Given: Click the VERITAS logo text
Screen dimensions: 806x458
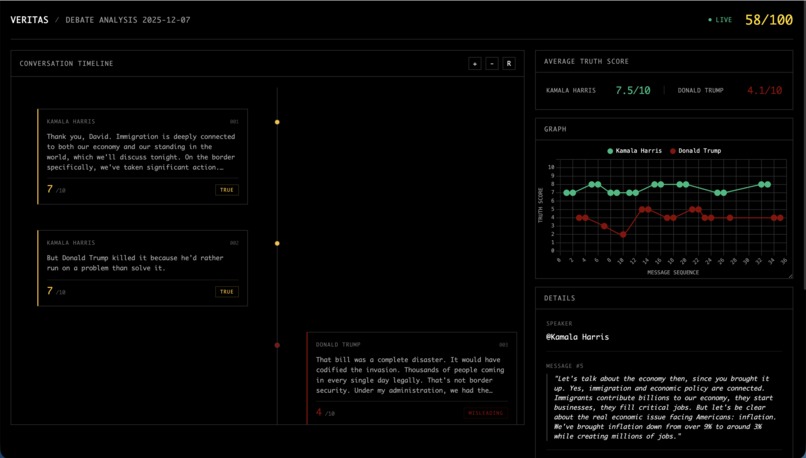Looking at the screenshot, I should point(29,20).
